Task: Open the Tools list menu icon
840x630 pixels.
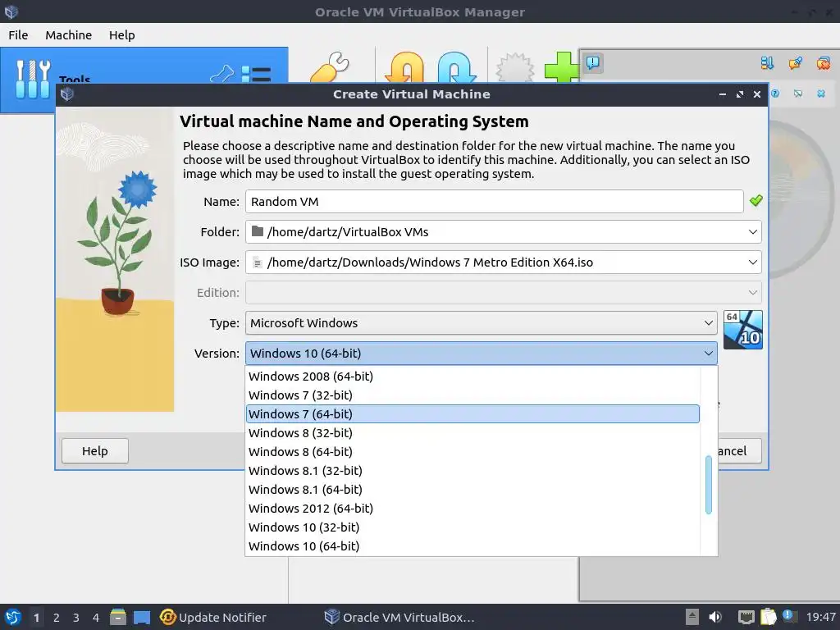Action: coord(256,75)
